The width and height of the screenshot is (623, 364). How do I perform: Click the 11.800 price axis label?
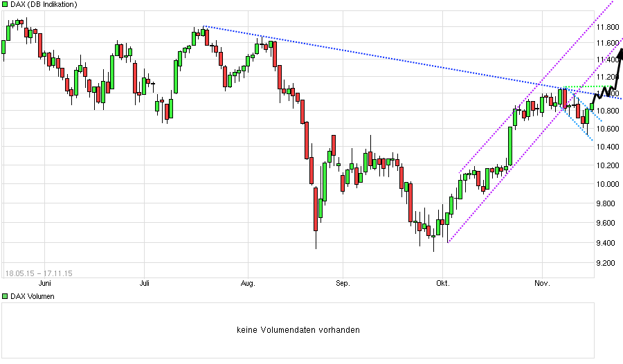point(607,27)
